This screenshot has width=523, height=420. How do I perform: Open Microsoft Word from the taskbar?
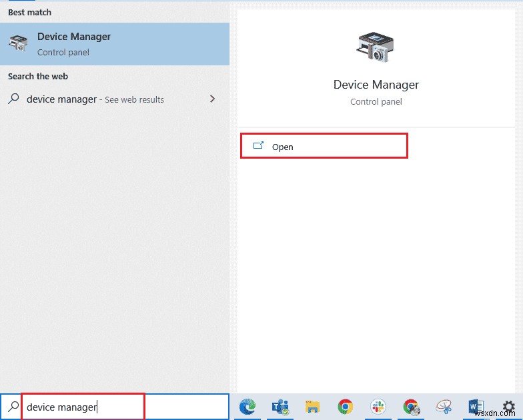(x=476, y=407)
